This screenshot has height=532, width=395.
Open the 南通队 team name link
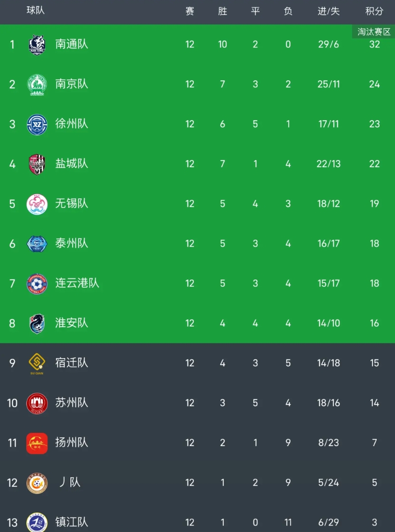click(x=72, y=44)
